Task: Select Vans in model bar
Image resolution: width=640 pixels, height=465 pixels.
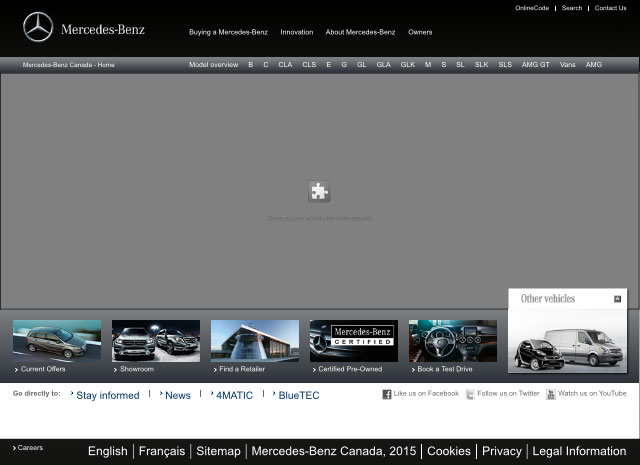Action: point(567,65)
